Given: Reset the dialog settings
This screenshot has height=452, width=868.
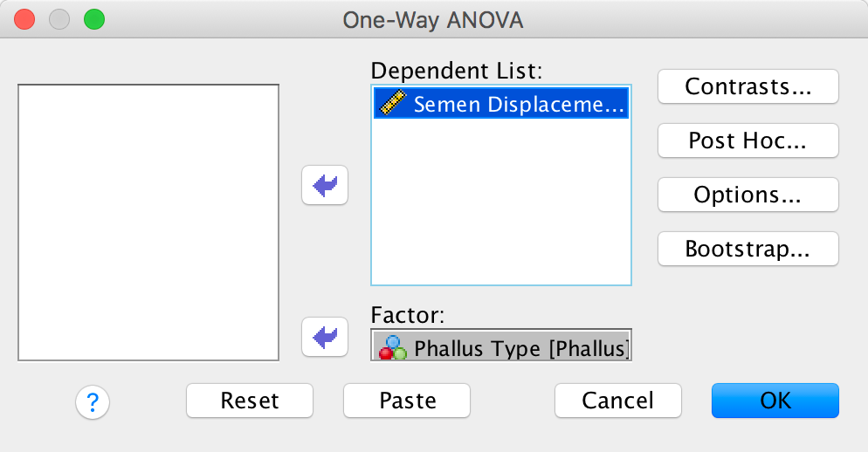Looking at the screenshot, I should (x=250, y=401).
